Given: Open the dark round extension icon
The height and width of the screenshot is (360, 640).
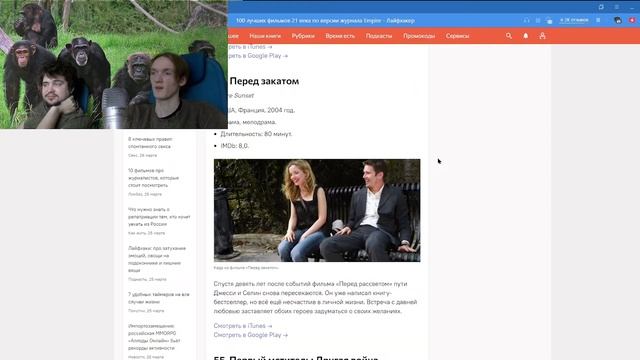Looking at the screenshot, I should click(x=618, y=20).
